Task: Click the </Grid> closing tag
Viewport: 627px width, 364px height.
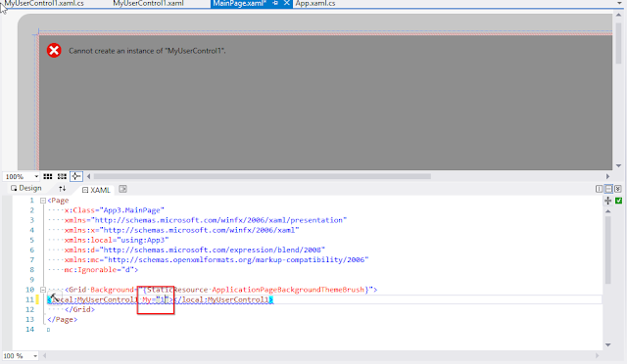Action: coord(79,309)
